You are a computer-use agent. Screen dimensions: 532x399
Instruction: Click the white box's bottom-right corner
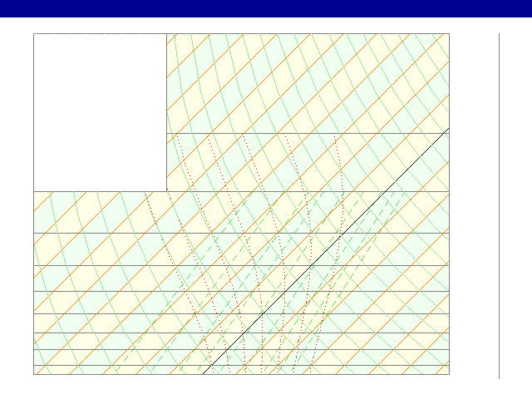click(166, 191)
